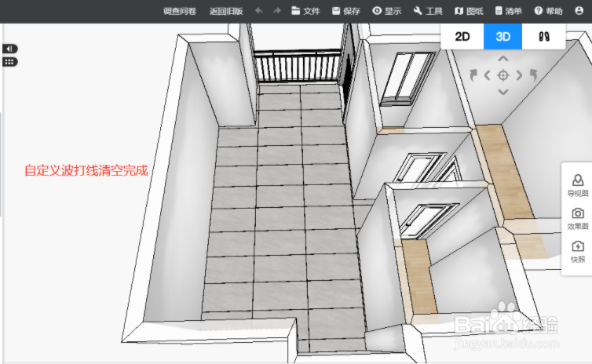592x364 pixels.
Task: Open the 工具 tools menu
Action: pyautogui.click(x=428, y=11)
